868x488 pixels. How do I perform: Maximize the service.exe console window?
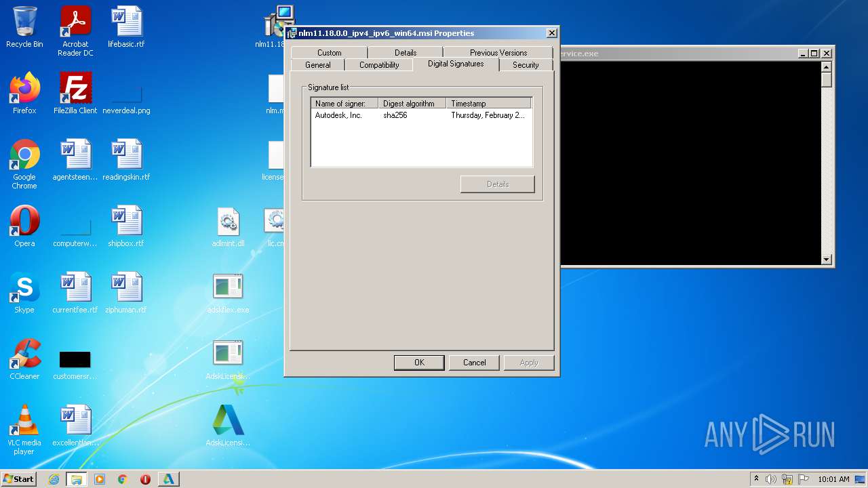pyautogui.click(x=814, y=54)
